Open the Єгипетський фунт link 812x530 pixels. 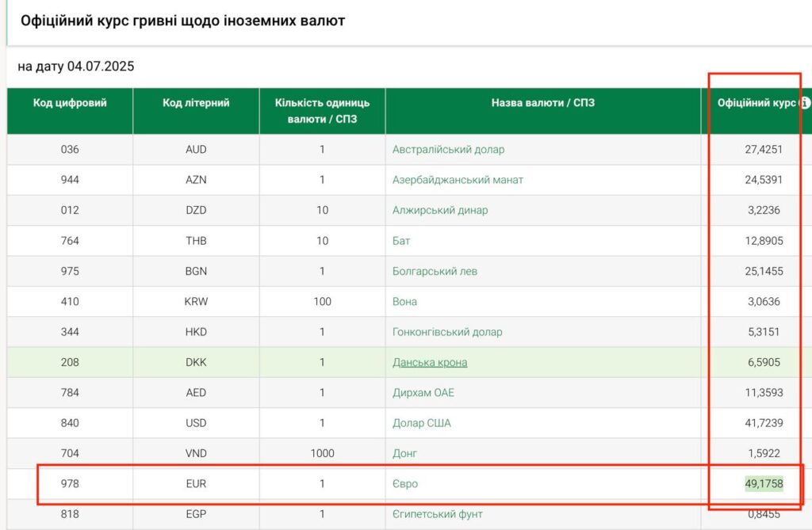(x=438, y=514)
